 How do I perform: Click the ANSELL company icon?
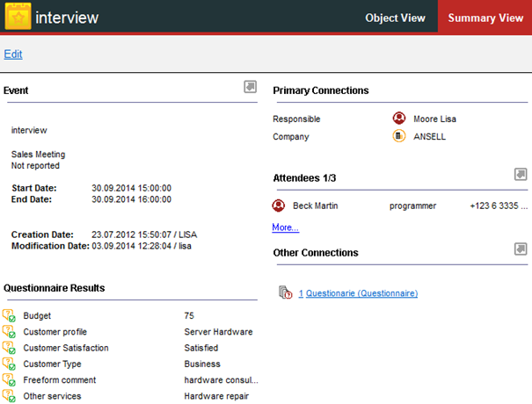point(399,136)
